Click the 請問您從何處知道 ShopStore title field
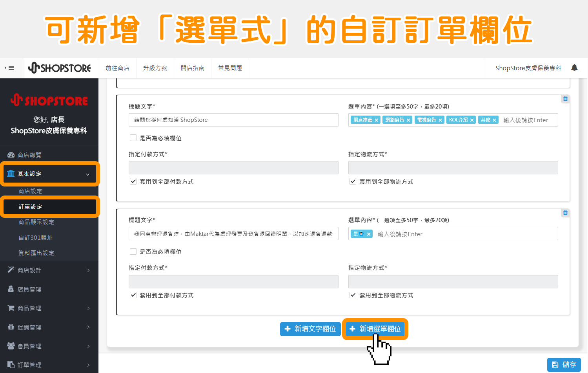 [233, 120]
